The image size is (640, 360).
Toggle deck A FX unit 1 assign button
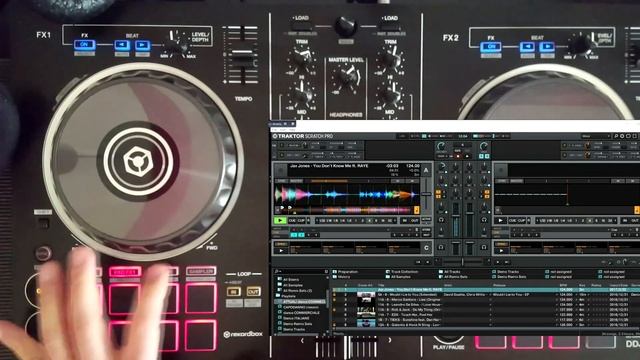439,192
